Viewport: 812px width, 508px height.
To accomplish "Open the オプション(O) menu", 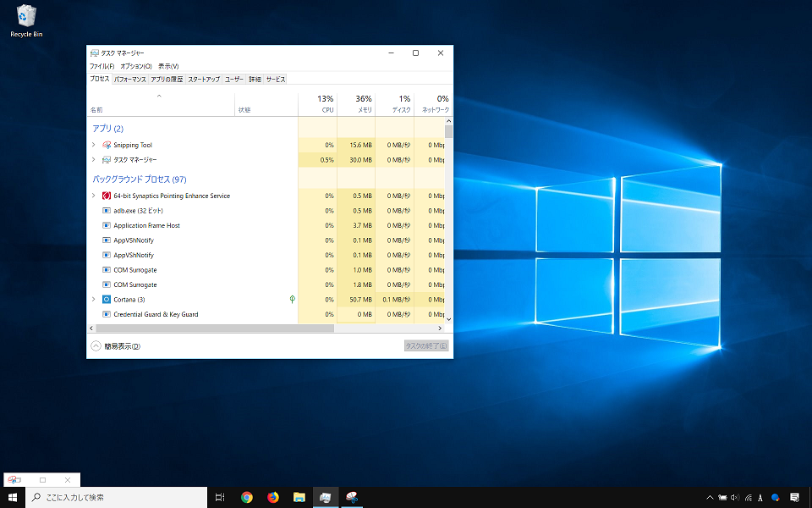I will click(135, 66).
